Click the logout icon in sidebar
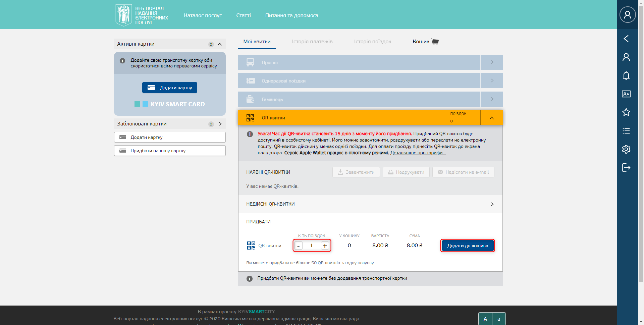This screenshot has height=325, width=644. (x=626, y=168)
